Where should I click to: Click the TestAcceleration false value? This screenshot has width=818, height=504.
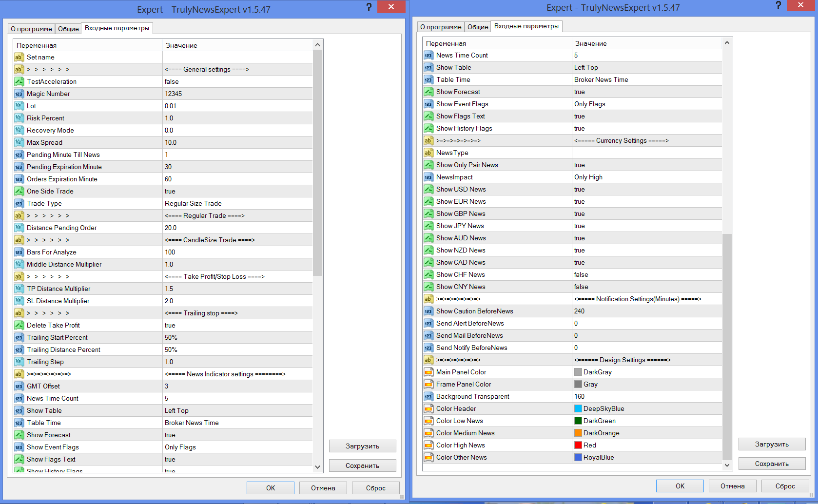tap(172, 81)
